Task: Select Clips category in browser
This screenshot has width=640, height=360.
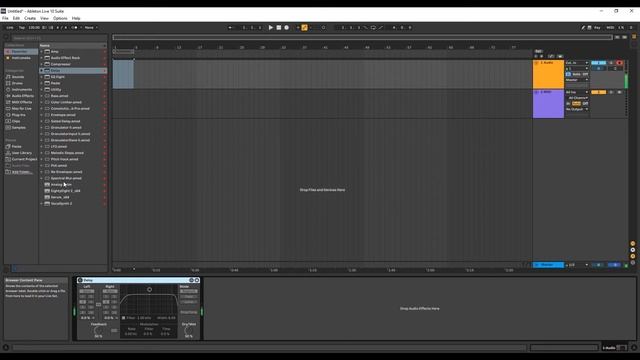Action: pyautogui.click(x=16, y=121)
